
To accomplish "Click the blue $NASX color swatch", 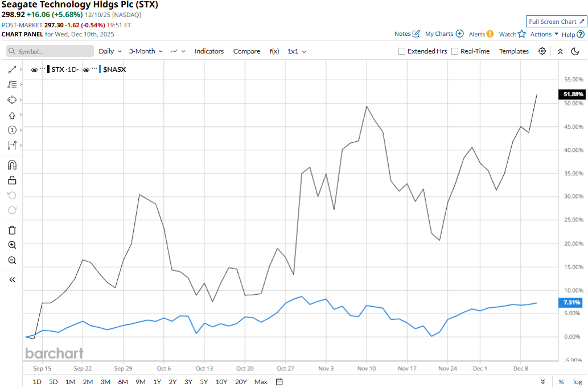I will [100, 69].
